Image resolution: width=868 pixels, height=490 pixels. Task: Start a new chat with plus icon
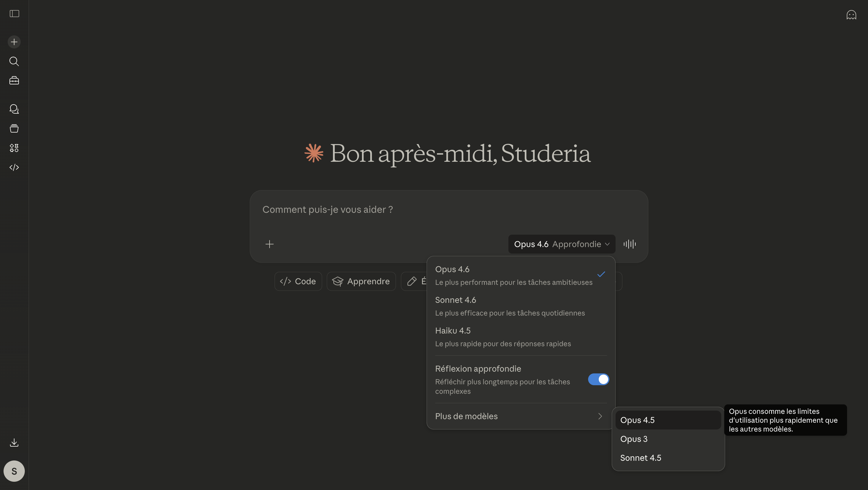click(x=14, y=42)
